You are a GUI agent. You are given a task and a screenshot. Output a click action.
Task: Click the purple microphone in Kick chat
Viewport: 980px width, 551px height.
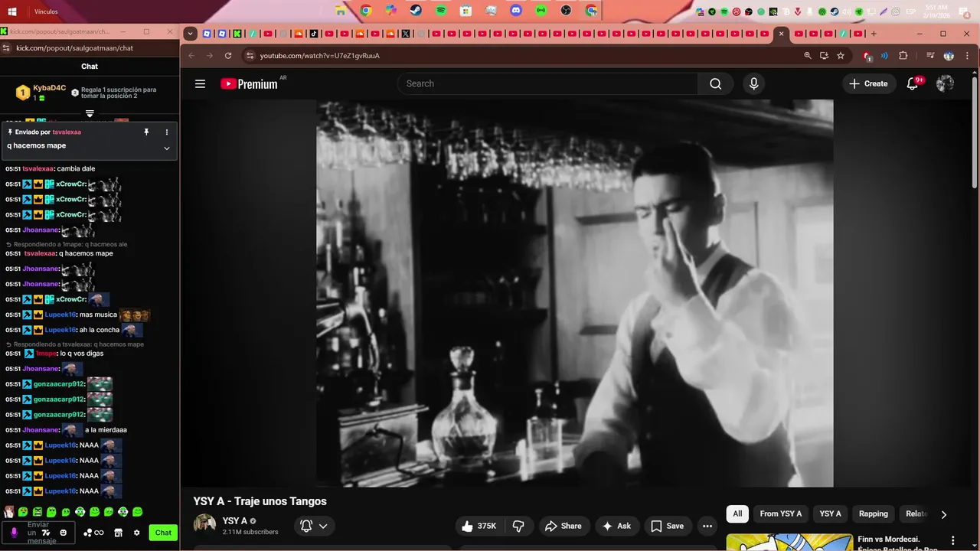[x=14, y=533]
